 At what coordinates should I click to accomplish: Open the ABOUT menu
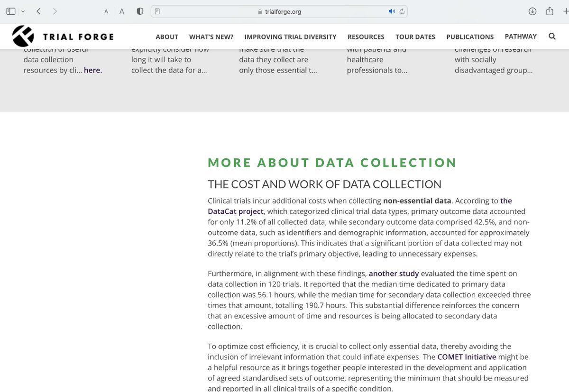click(x=166, y=36)
